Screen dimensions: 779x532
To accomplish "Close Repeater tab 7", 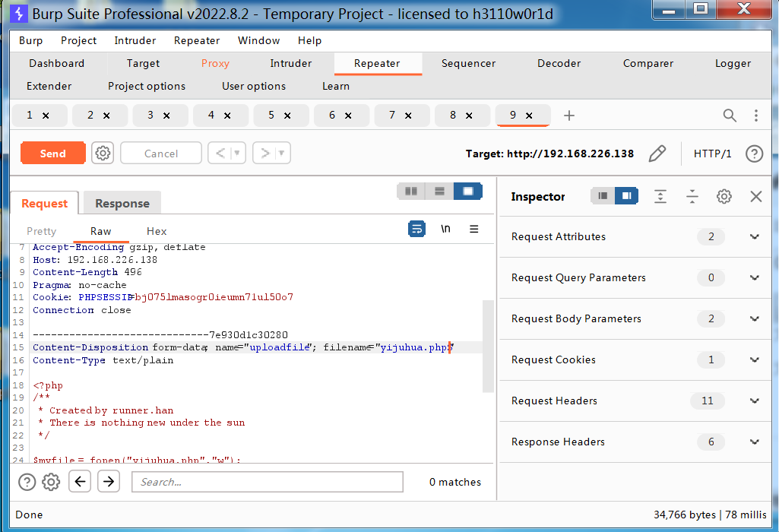I will [x=408, y=116].
